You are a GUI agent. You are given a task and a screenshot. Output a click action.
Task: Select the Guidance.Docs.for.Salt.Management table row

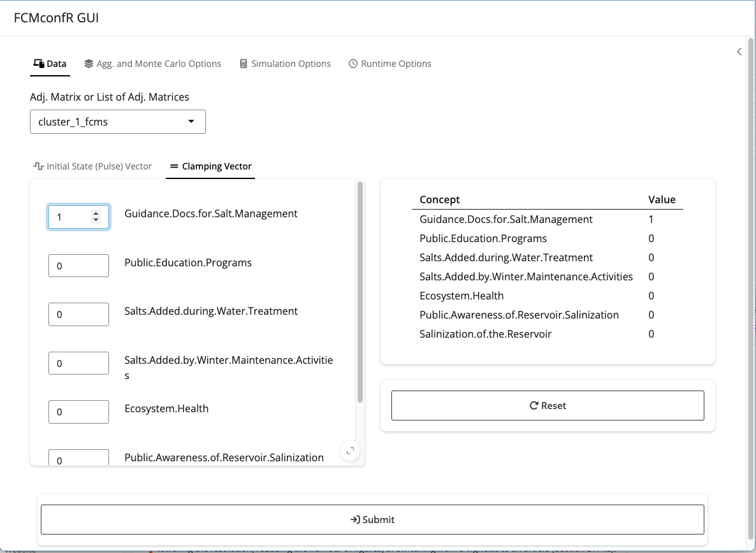click(547, 219)
